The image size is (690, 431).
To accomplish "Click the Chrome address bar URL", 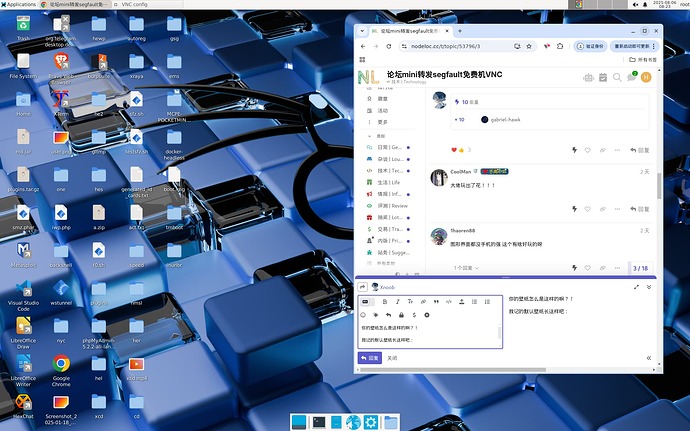I will (x=445, y=46).
